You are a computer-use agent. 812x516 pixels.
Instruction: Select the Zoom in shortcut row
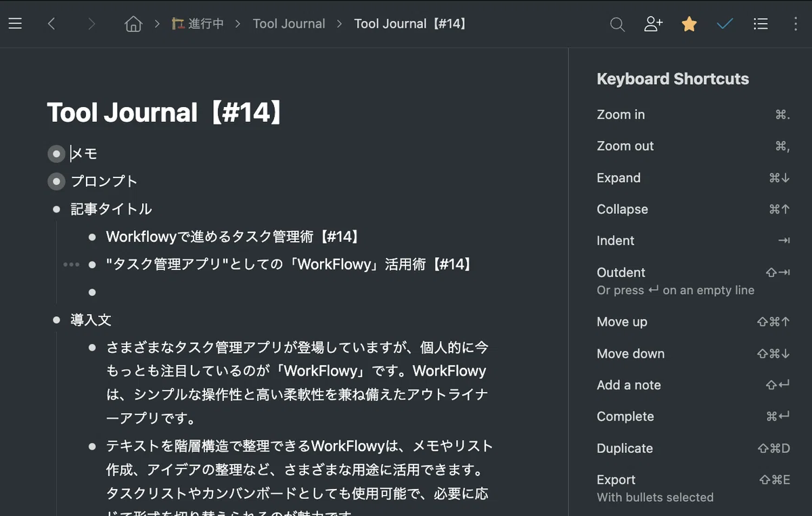[693, 114]
